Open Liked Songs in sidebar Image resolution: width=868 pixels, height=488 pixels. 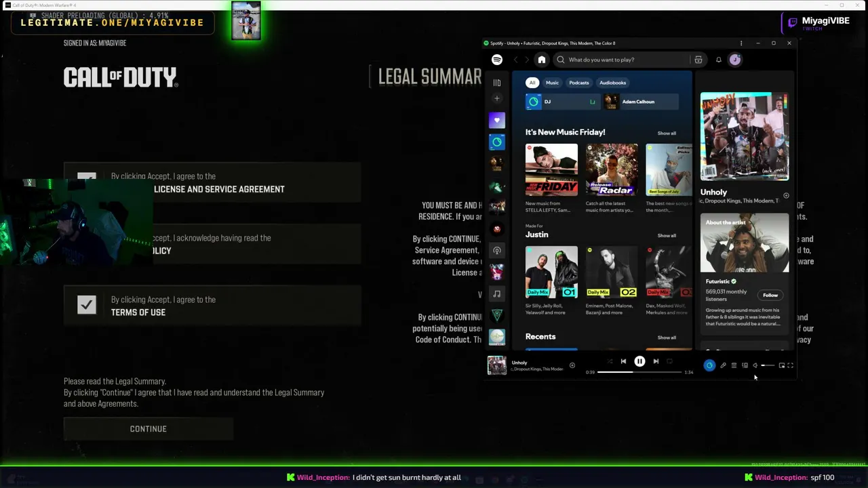click(497, 121)
